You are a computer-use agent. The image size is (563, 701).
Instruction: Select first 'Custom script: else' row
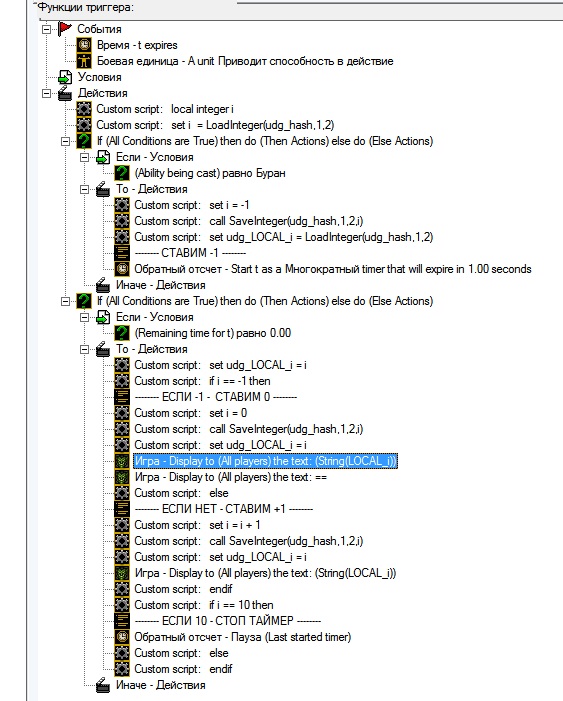(182, 493)
